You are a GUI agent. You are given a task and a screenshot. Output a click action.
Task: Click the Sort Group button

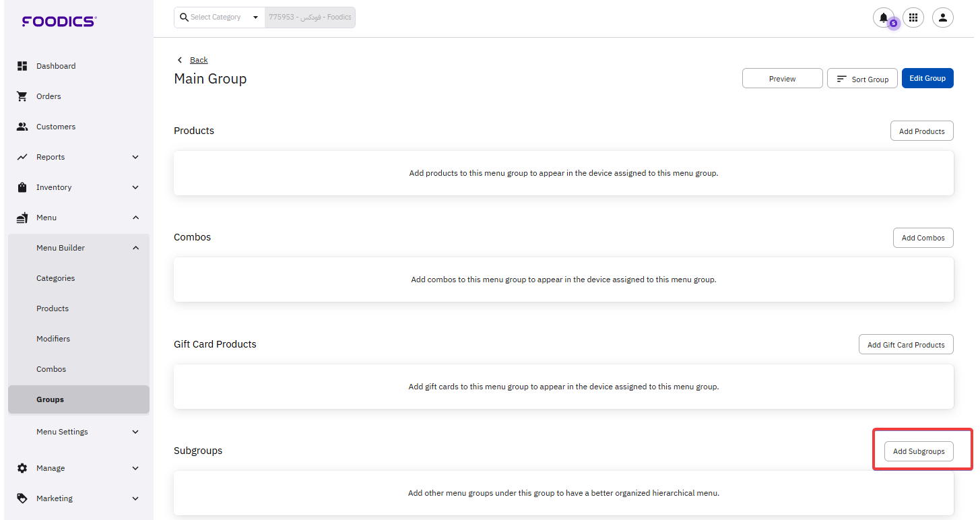(862, 79)
